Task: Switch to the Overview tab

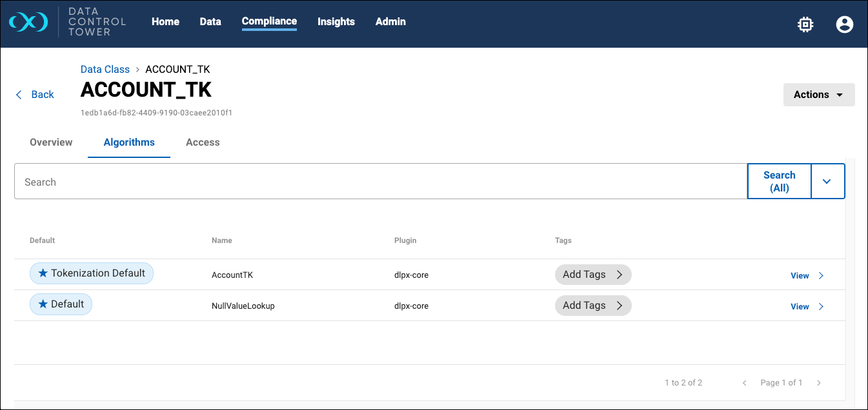Action: coord(51,142)
